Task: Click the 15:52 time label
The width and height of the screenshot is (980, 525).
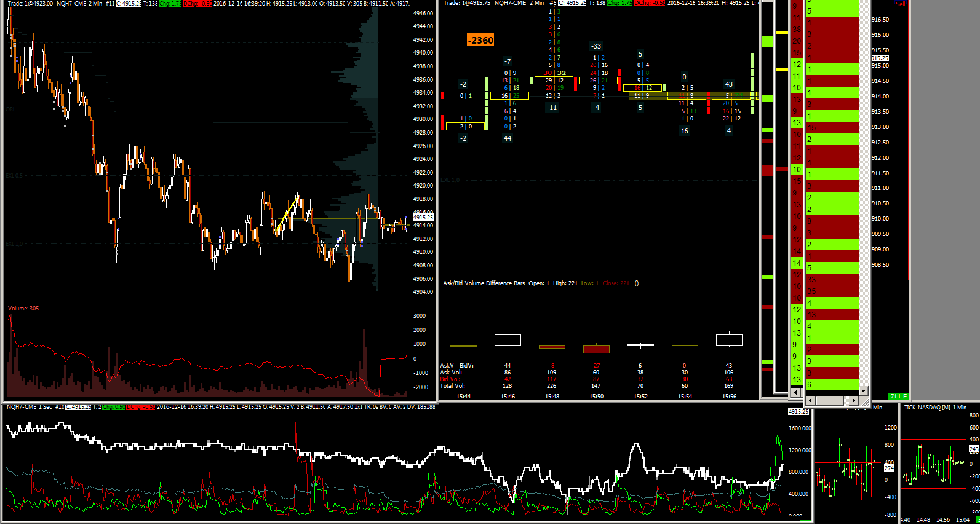Action: pos(641,397)
